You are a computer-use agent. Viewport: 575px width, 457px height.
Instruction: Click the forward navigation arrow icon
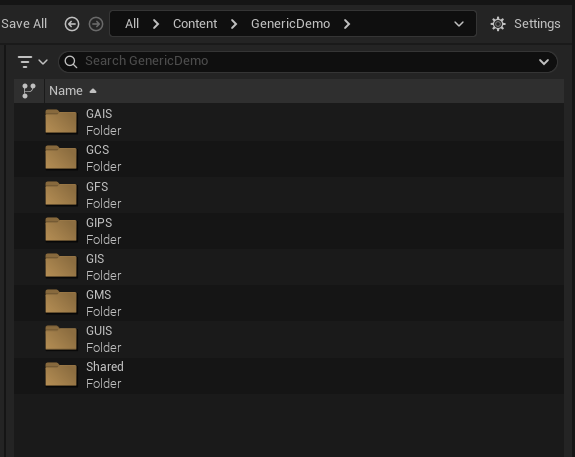tap(96, 24)
